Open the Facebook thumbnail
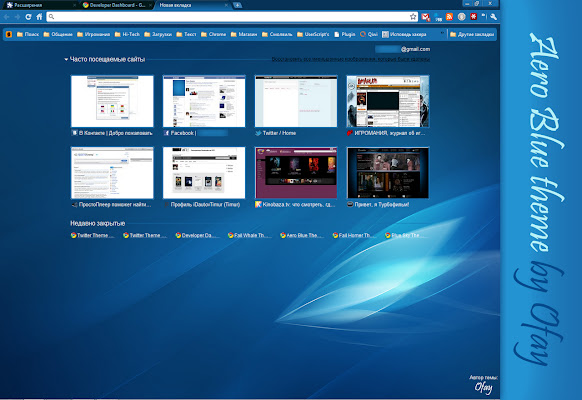582x400 pixels. (x=204, y=101)
